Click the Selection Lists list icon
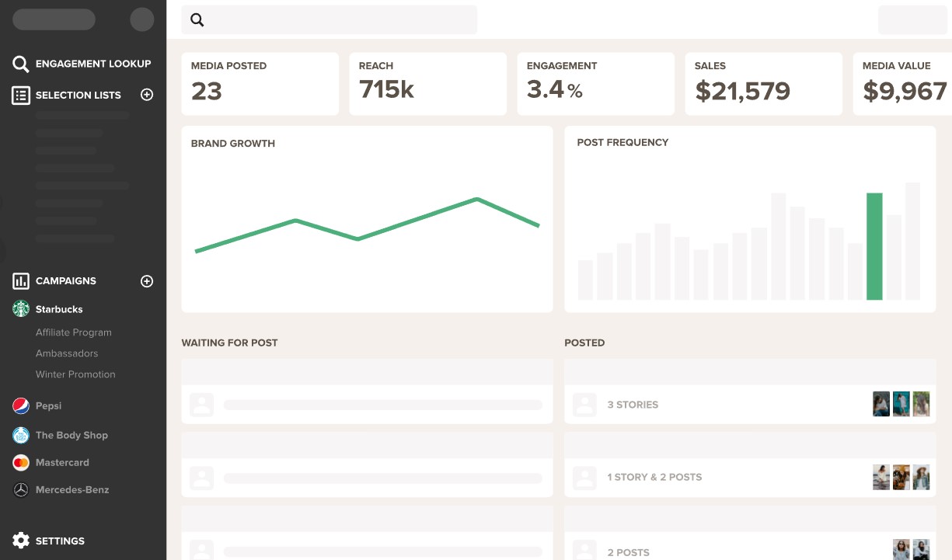 (x=19, y=95)
